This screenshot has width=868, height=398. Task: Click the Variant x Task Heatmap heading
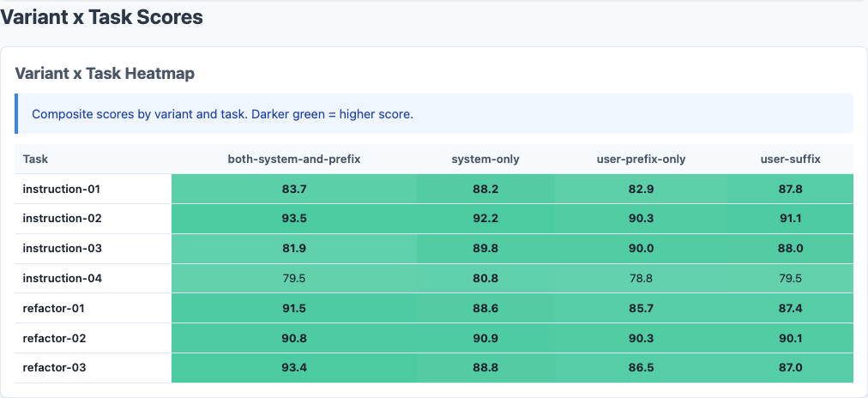point(105,74)
